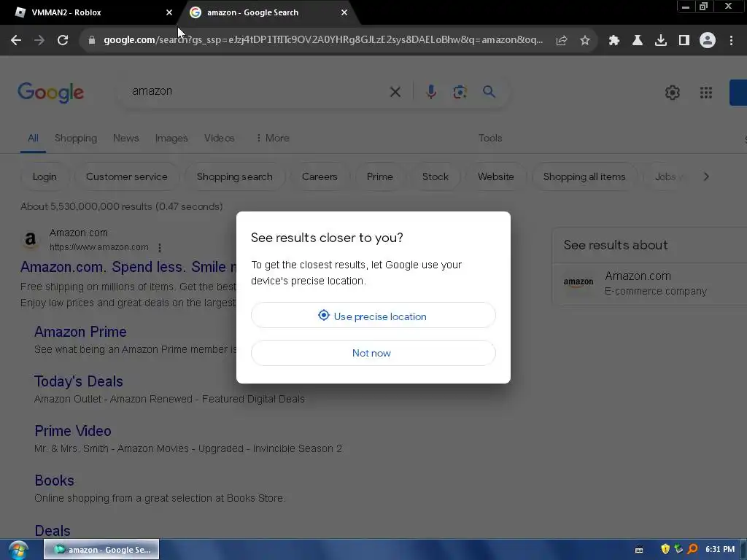Select the All results tab
The image size is (747, 560).
[33, 138]
